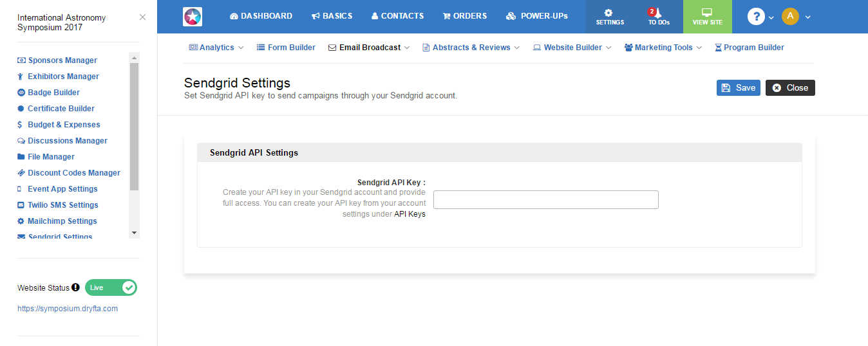Open Discussions Manager in sidebar
This screenshot has height=346, width=868.
pyautogui.click(x=62, y=141)
